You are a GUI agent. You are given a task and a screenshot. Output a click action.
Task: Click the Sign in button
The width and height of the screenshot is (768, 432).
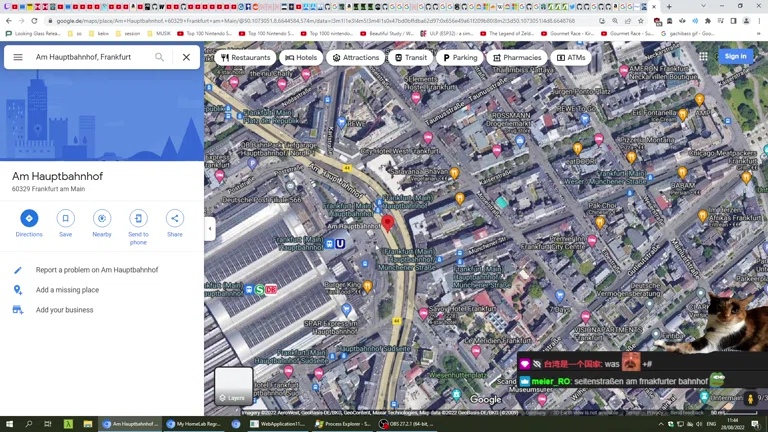[x=735, y=56]
